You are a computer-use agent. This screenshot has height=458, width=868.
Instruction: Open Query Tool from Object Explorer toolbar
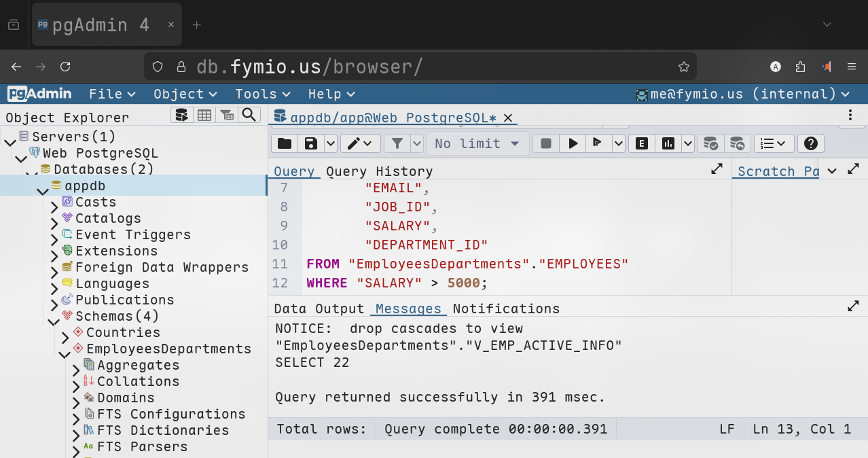(181, 115)
